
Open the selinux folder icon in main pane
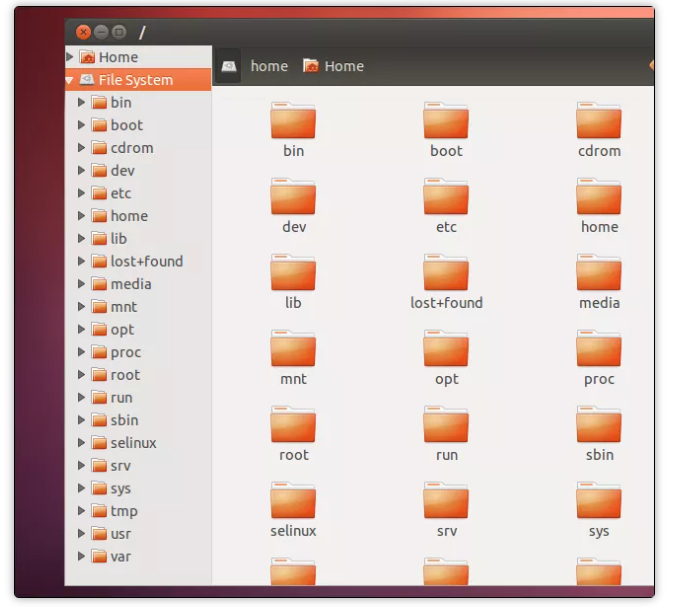(293, 501)
